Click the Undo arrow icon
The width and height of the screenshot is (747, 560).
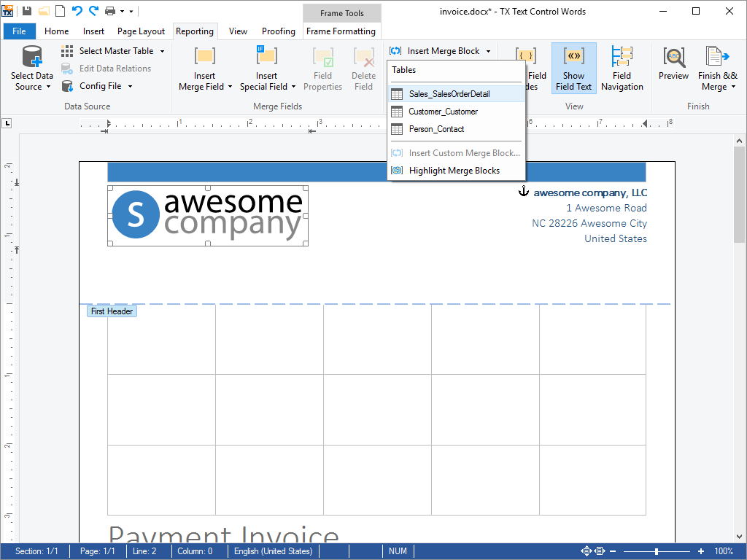[x=77, y=11]
